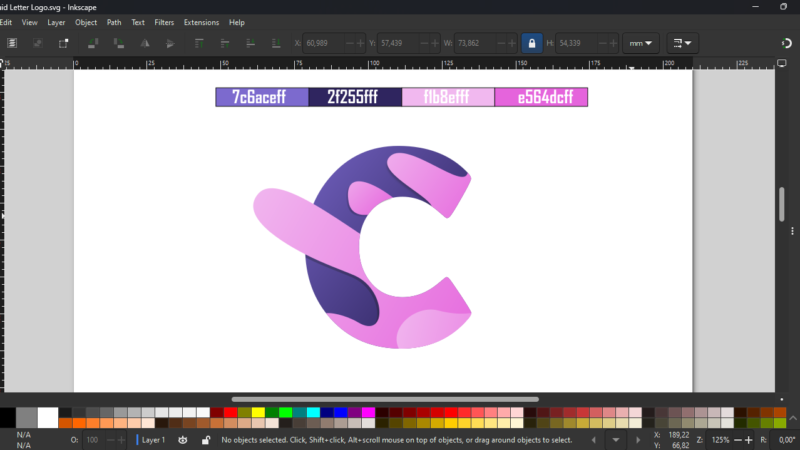Screen dimensions: 800x450
Task: Open the Filters menu
Action: coord(164,21)
